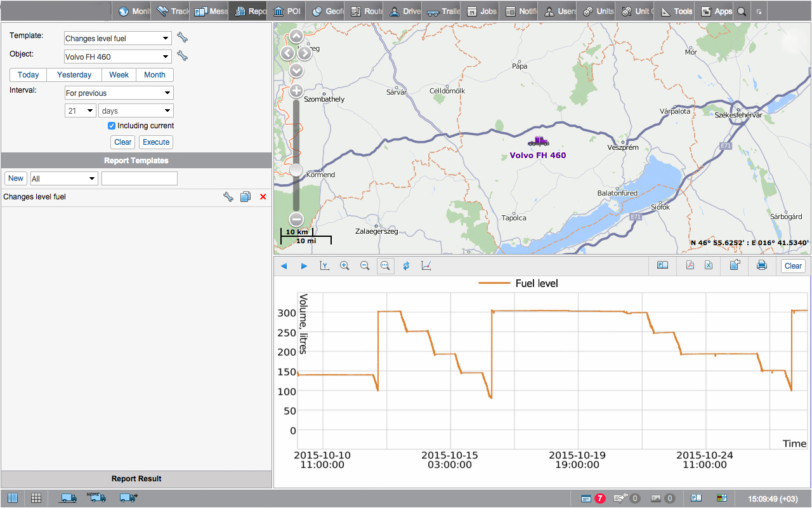
Task: Open the days interval unit dropdown
Action: (x=136, y=110)
